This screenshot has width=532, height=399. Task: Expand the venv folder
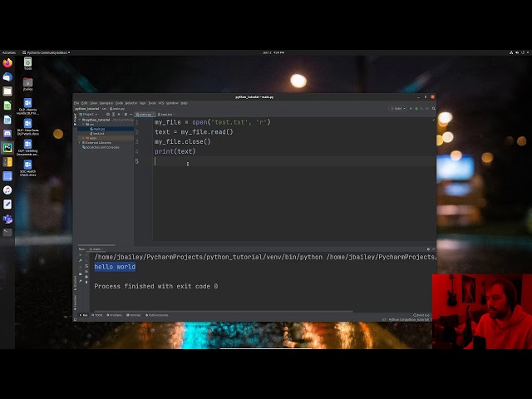(83, 138)
